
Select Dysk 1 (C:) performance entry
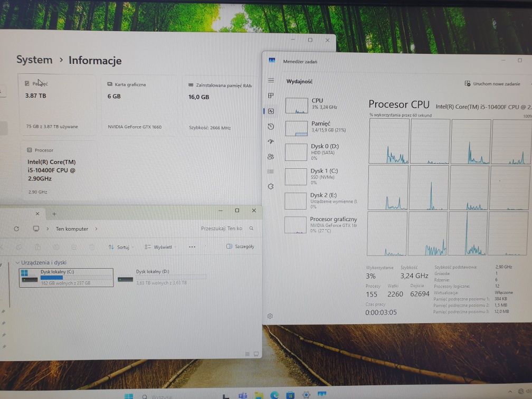[321, 176]
